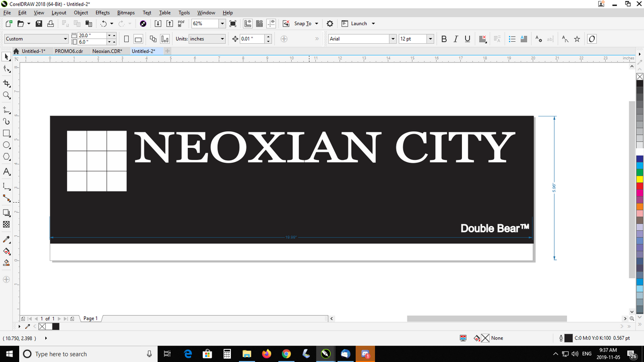Click the Snap To button
Viewport: 644px width, 362px height.
(x=302, y=24)
